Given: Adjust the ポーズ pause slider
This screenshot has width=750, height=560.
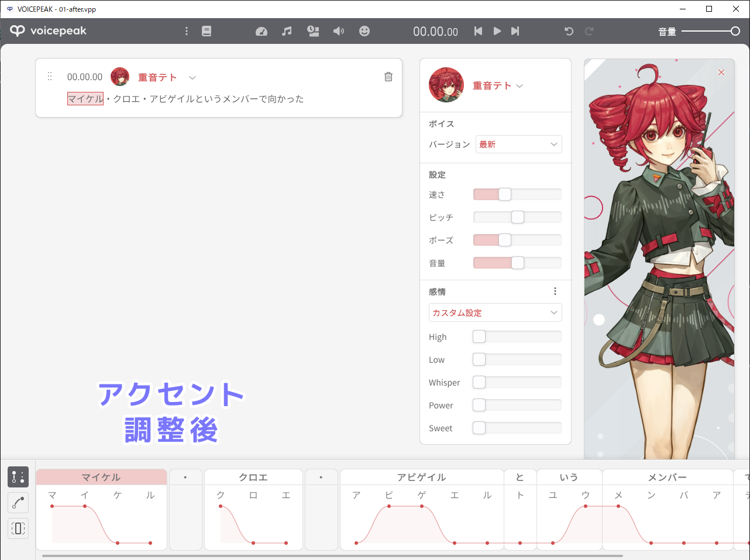Looking at the screenshot, I should [517, 240].
